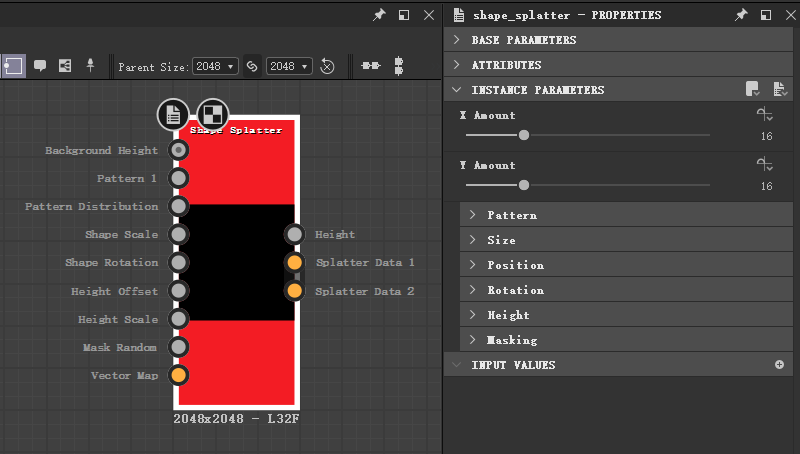Click the 2048x2048 - L32F node label
The image size is (800, 454).
[x=236, y=419]
